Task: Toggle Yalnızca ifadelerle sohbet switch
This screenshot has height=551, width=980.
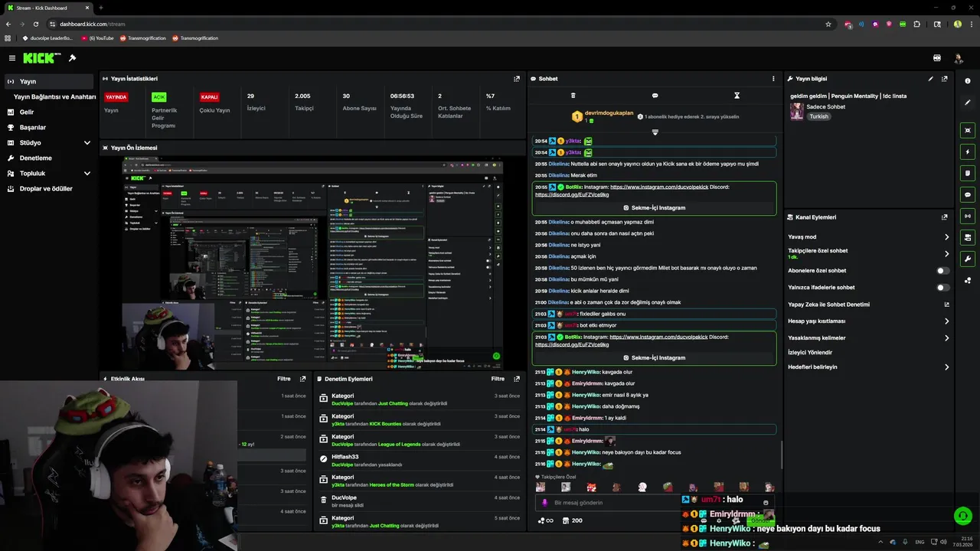Action: [x=943, y=288]
